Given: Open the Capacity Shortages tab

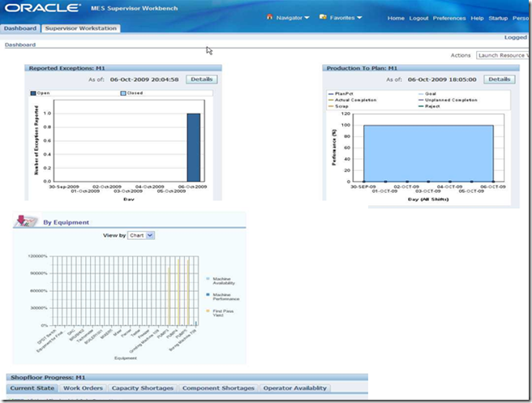Looking at the screenshot, I should 143,388.
